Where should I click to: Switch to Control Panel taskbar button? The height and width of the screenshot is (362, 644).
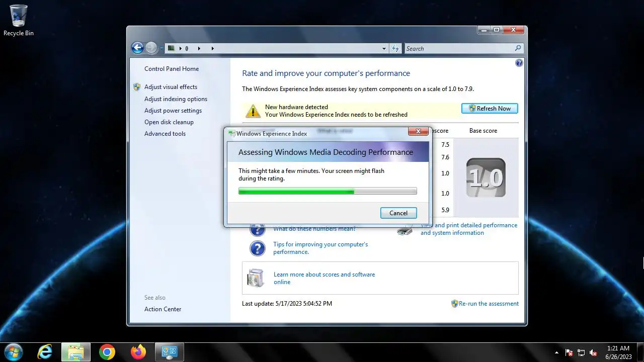tap(169, 352)
